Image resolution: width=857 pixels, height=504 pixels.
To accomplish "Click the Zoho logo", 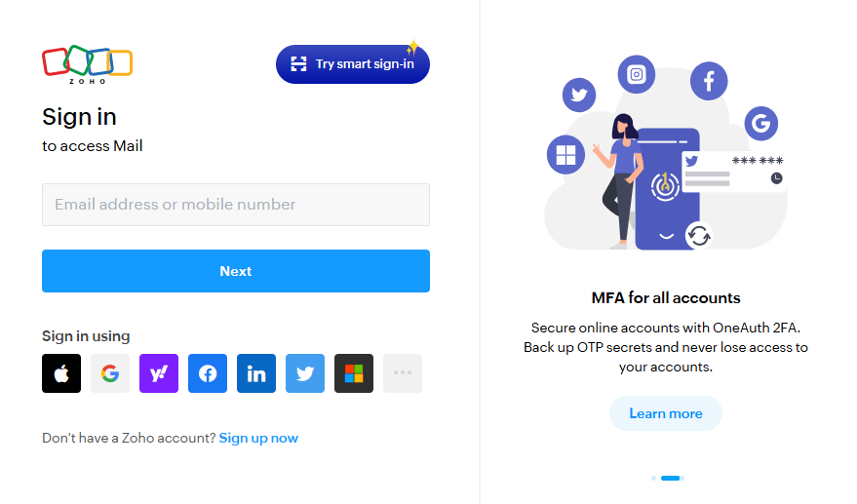I will (88, 64).
